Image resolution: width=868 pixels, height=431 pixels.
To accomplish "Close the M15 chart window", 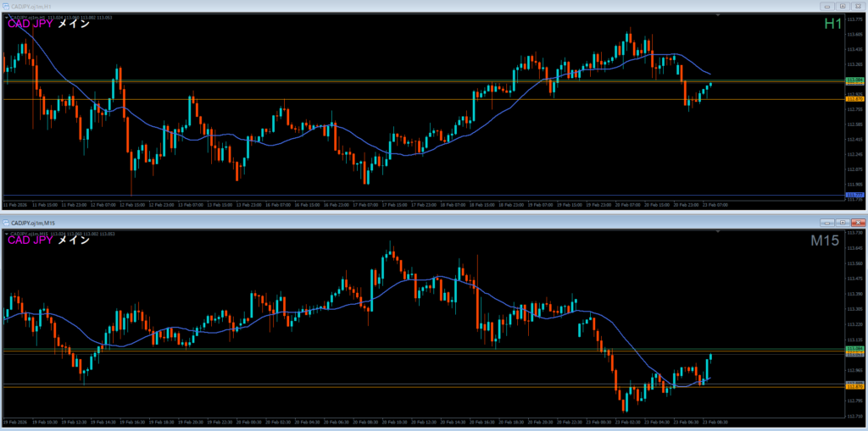I will click(x=858, y=222).
